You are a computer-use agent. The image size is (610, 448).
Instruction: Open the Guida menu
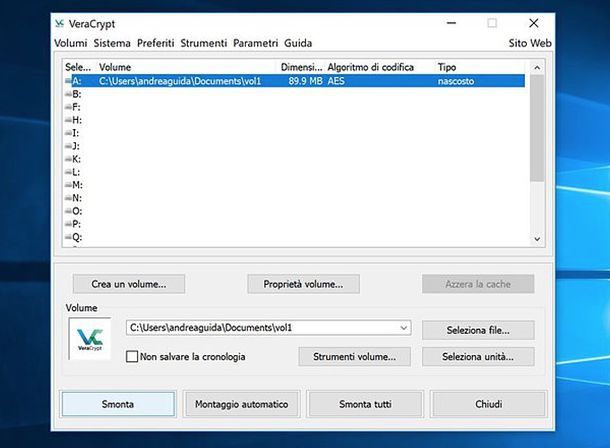point(298,43)
